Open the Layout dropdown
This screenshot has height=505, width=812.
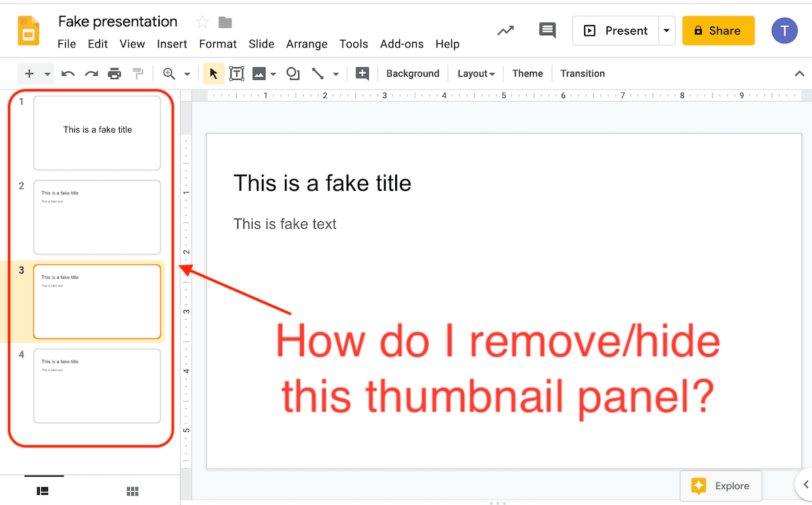(x=476, y=74)
